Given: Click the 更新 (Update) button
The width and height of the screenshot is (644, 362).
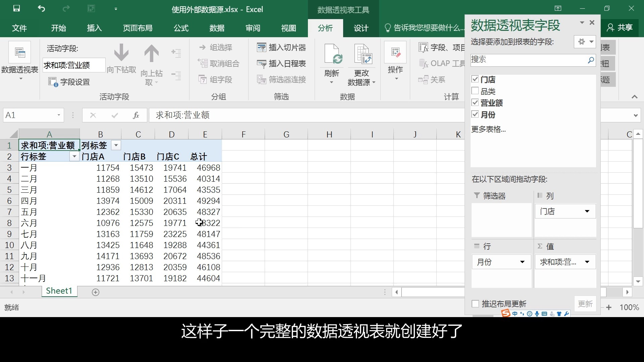Looking at the screenshot, I should (x=585, y=304).
